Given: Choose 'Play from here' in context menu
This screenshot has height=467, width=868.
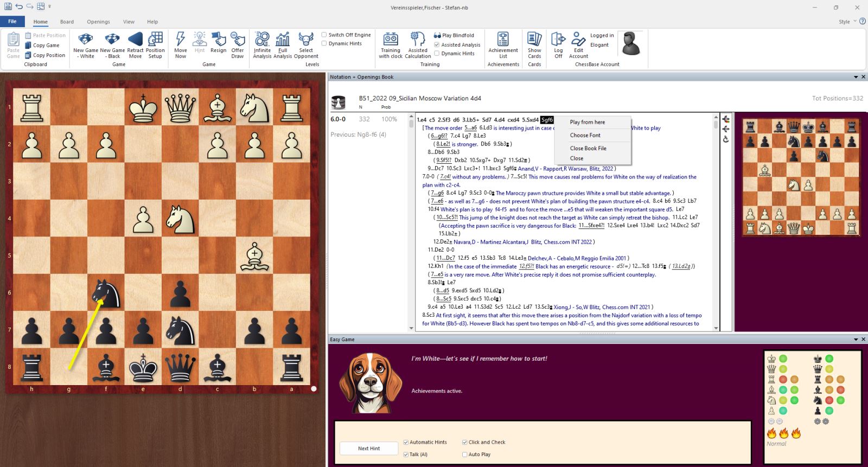Looking at the screenshot, I should [x=587, y=122].
